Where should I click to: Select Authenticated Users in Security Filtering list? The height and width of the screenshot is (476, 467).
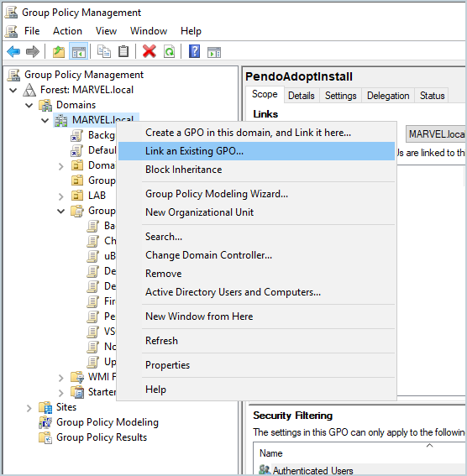(312, 470)
